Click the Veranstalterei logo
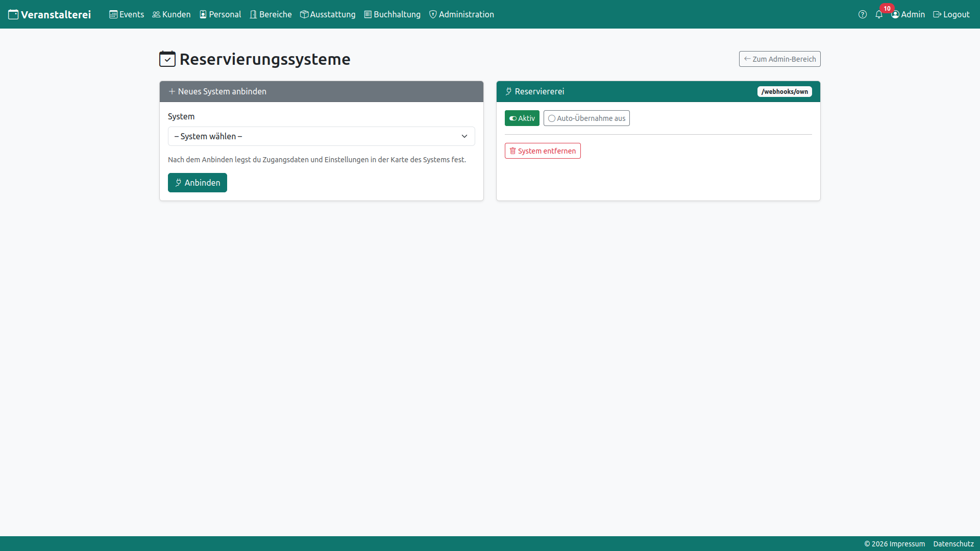The width and height of the screenshot is (980, 551). 50,14
